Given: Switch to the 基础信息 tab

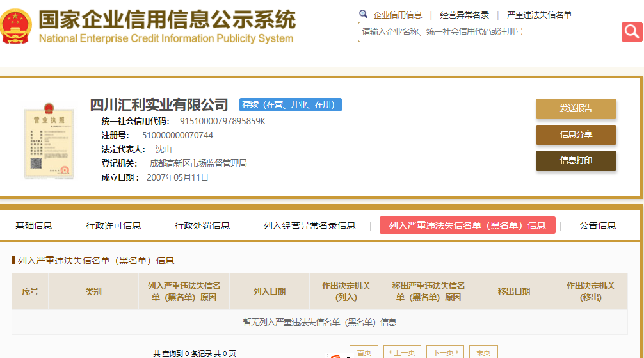Looking at the screenshot, I should (34, 225).
